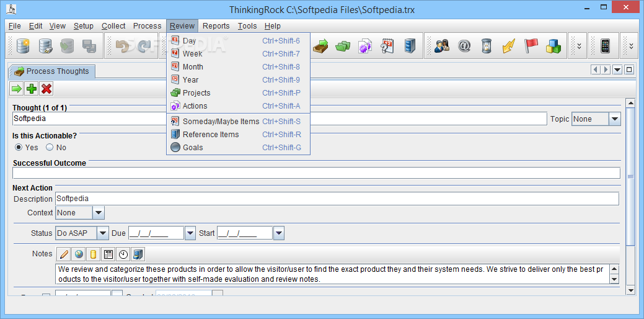Click the two people delegates toolbar icon
The width and height of the screenshot is (644, 319).
click(442, 46)
